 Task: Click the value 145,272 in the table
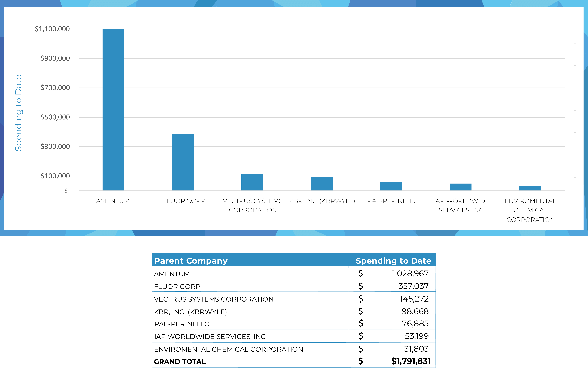pyautogui.click(x=414, y=299)
